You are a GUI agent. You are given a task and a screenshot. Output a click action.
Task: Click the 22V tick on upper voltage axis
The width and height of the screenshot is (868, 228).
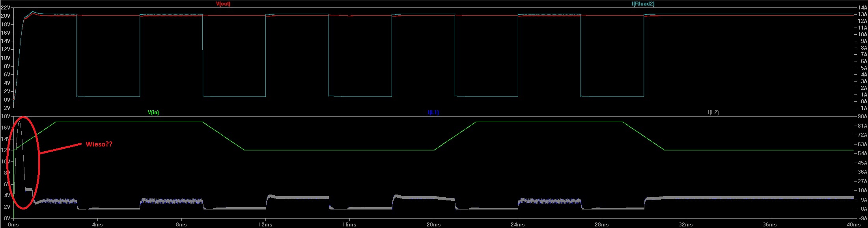[5, 7]
